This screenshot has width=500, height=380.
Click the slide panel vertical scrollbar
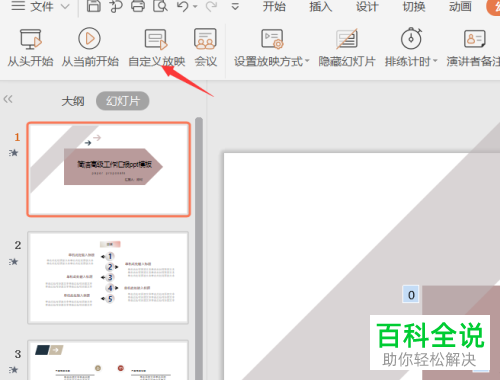[x=199, y=248]
